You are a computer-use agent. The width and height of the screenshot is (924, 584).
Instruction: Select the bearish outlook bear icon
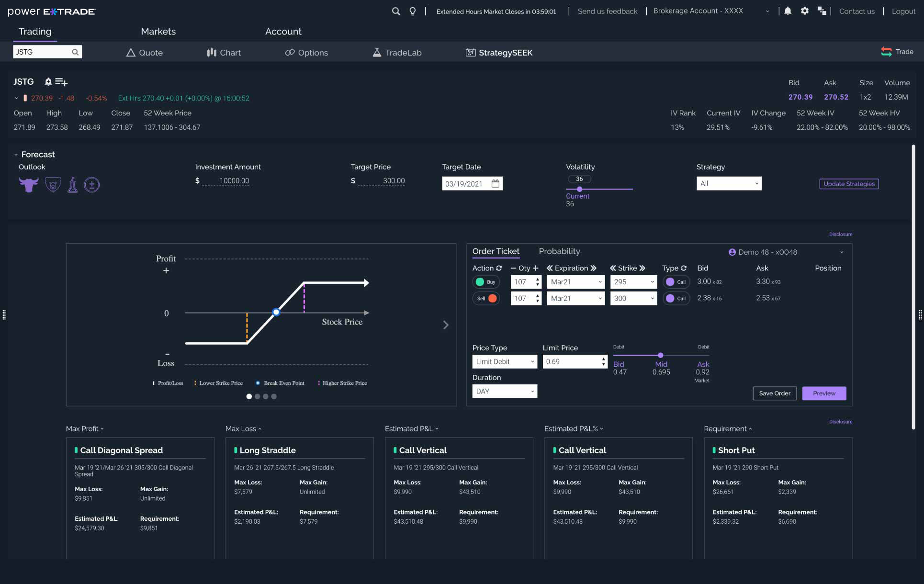pyautogui.click(x=53, y=184)
